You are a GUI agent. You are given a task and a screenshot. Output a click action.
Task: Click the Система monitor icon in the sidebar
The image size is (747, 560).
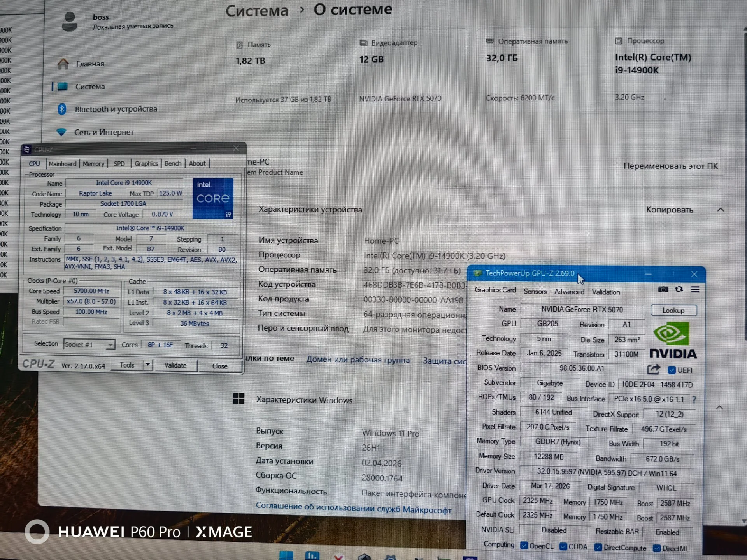click(x=63, y=86)
